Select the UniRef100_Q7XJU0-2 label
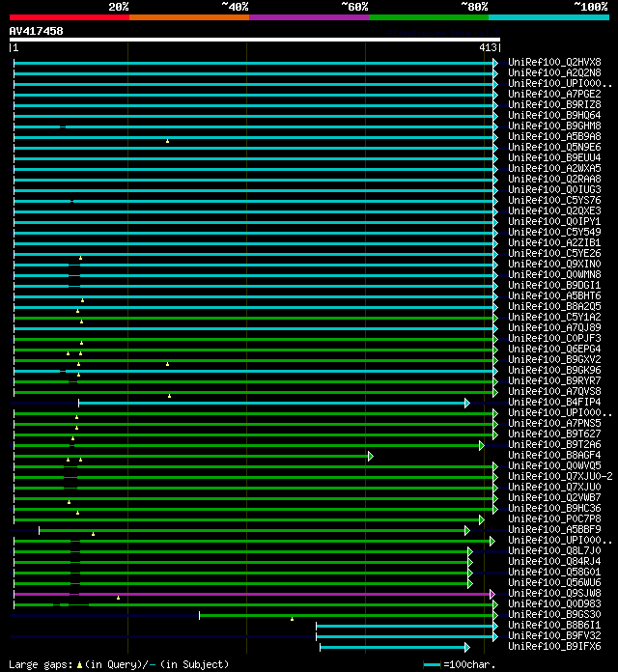 click(x=560, y=476)
